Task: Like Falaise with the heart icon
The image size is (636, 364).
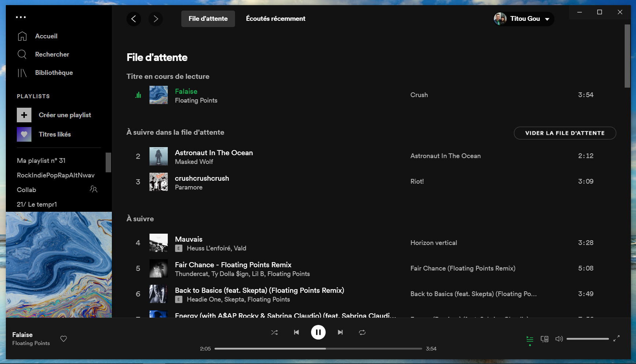Action: pyautogui.click(x=64, y=339)
